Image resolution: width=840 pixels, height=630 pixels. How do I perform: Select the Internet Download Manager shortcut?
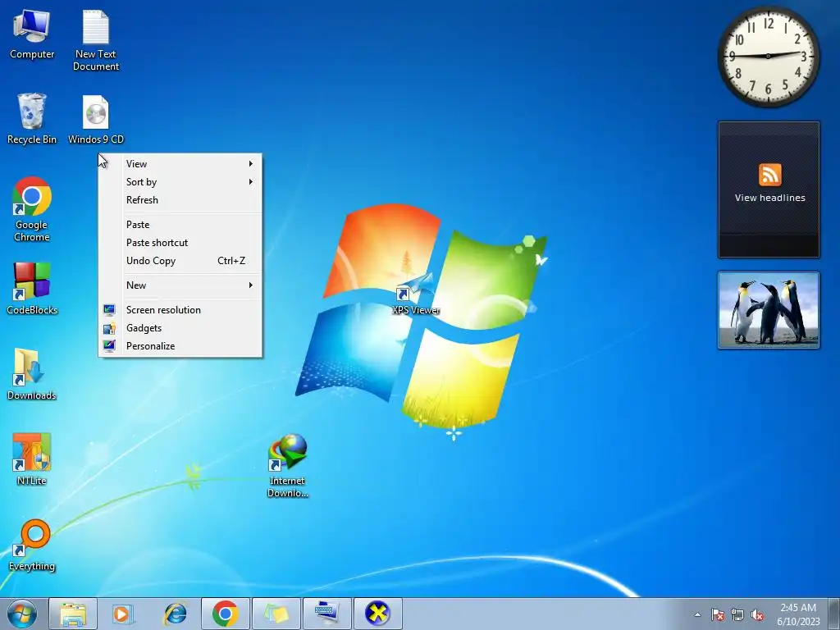[x=288, y=466]
